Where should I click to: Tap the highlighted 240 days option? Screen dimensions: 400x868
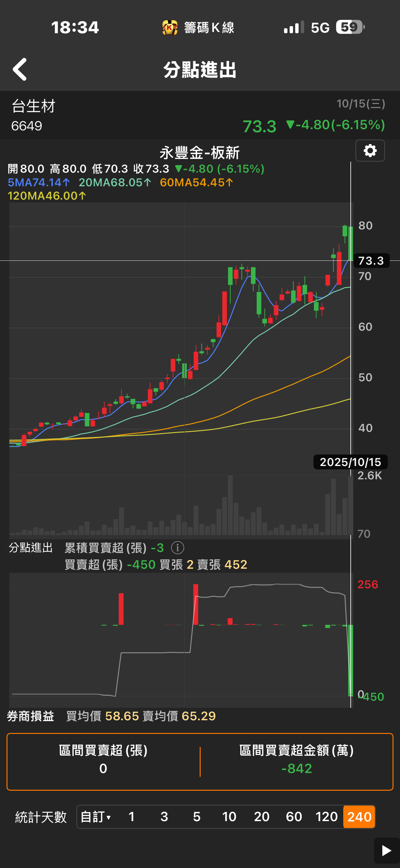359,817
